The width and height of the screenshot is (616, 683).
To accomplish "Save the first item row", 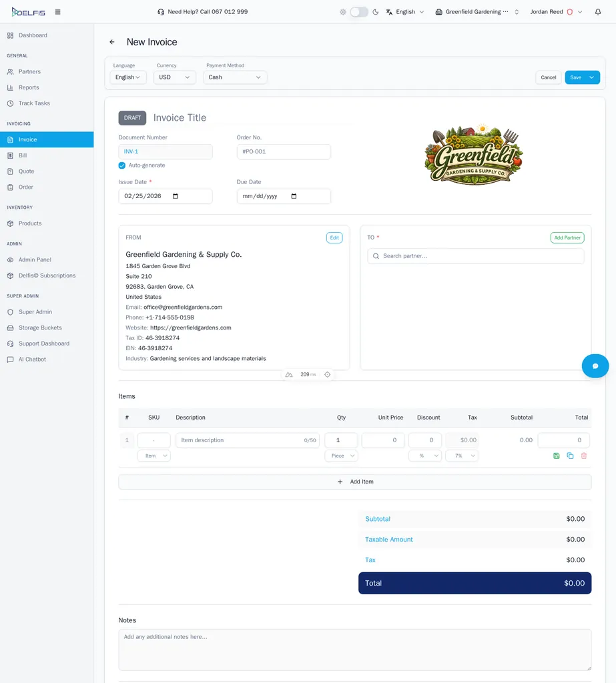I will tap(556, 456).
